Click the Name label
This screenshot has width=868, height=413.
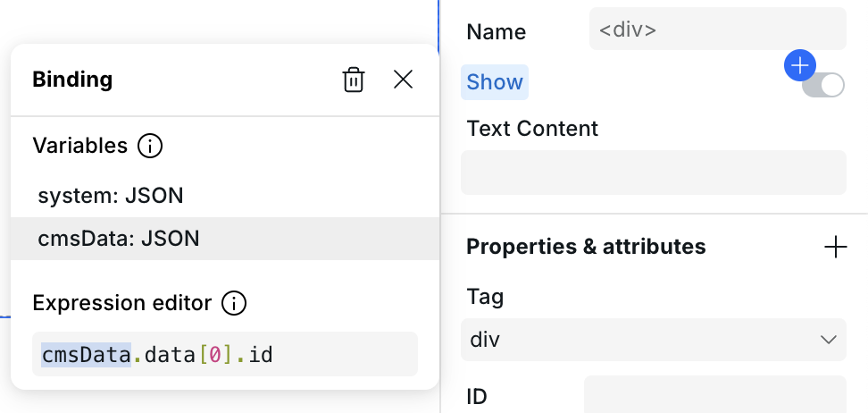[x=496, y=31]
